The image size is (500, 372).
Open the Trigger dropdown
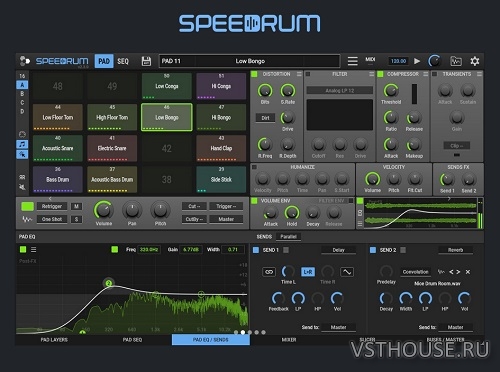[226, 206]
